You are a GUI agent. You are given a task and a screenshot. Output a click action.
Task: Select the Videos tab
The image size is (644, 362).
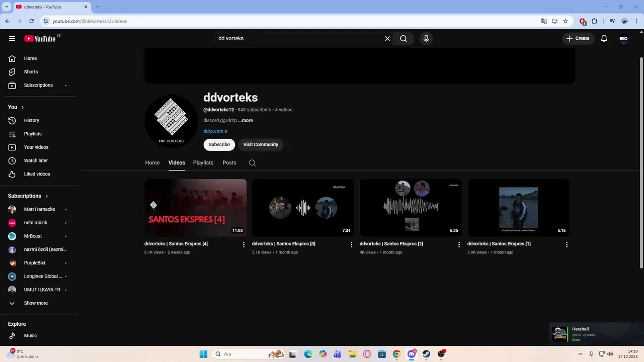177,163
